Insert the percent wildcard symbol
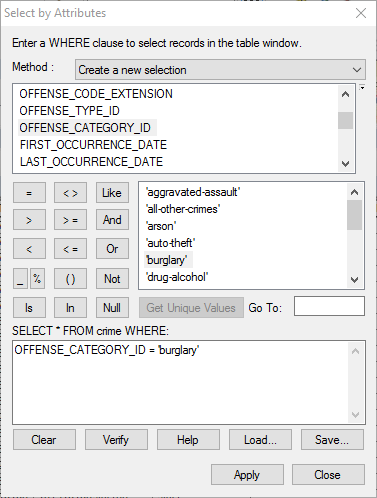377x498 pixels. (x=37, y=278)
